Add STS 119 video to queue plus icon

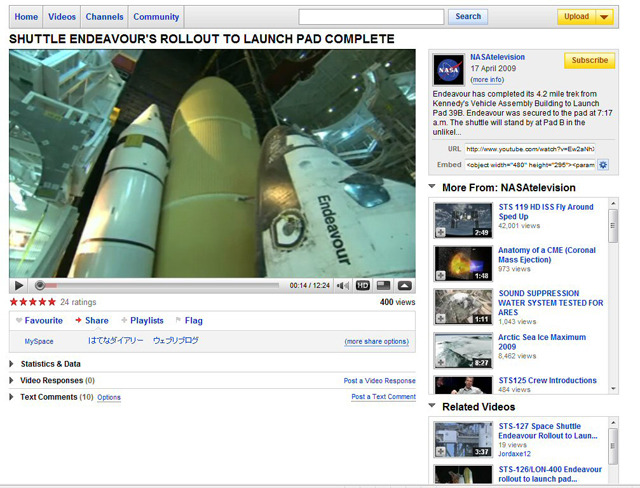[441, 232]
